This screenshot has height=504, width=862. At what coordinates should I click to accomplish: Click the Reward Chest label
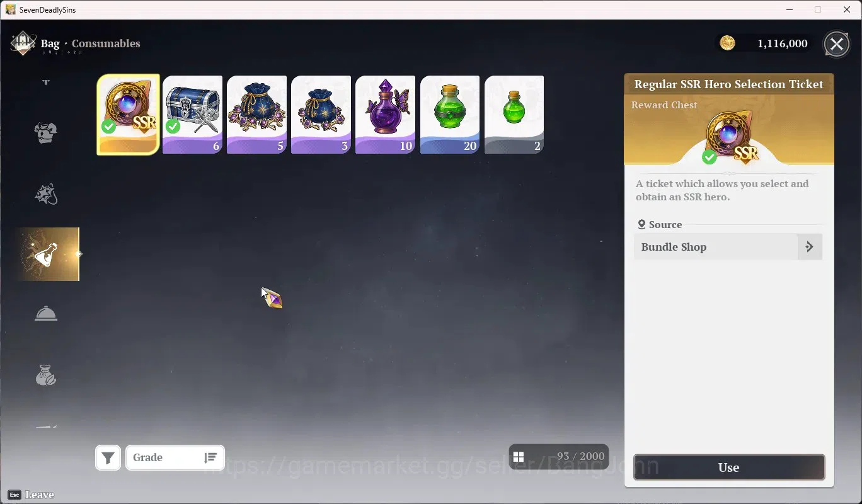tap(664, 105)
